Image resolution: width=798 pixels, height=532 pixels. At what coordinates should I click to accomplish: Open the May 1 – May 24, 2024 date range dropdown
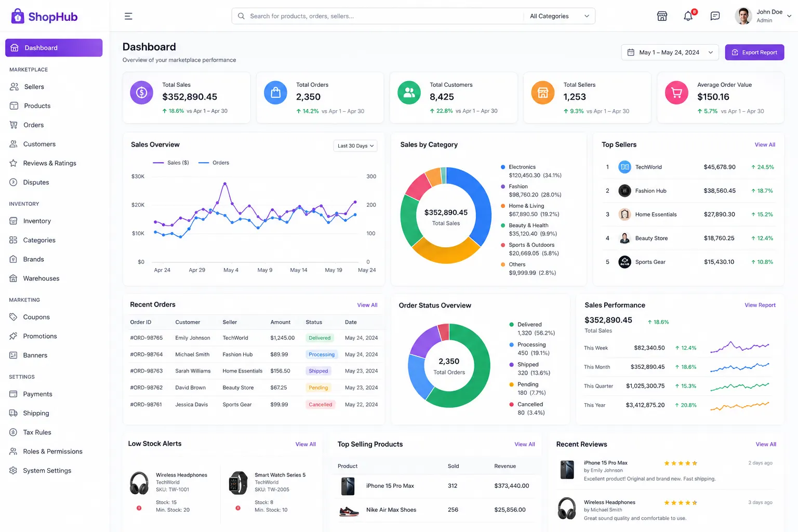670,52
